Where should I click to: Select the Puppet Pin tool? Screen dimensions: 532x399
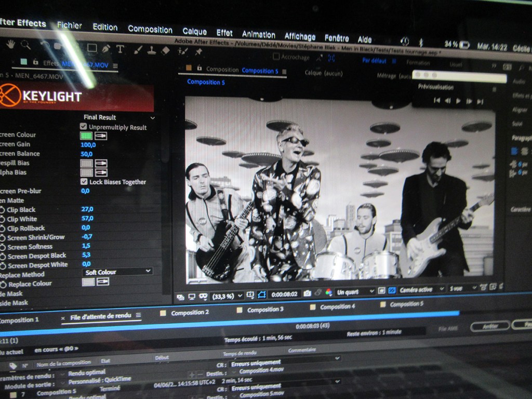pyautogui.click(x=198, y=51)
